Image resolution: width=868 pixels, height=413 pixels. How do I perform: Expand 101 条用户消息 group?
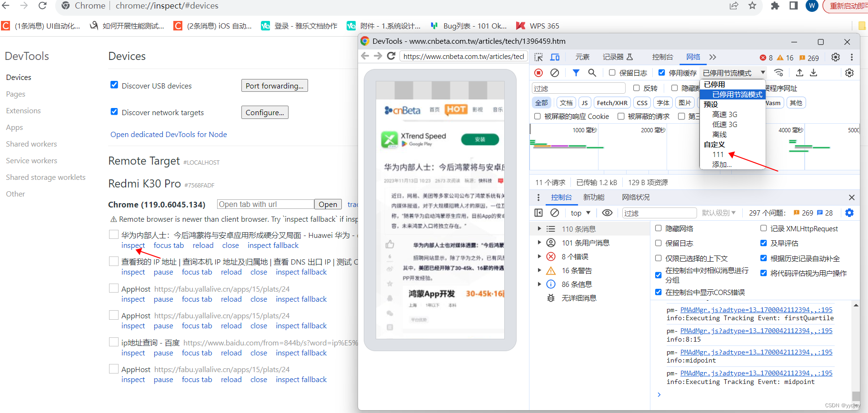[x=539, y=243]
